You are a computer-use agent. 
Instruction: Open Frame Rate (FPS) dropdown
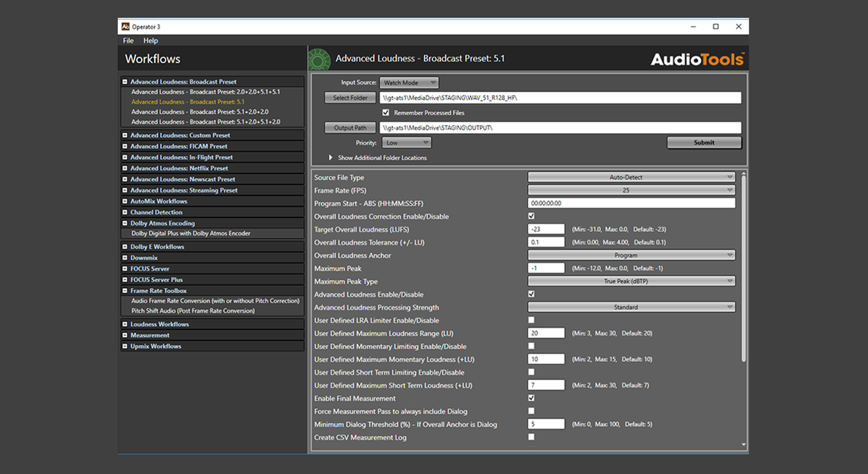(x=631, y=190)
